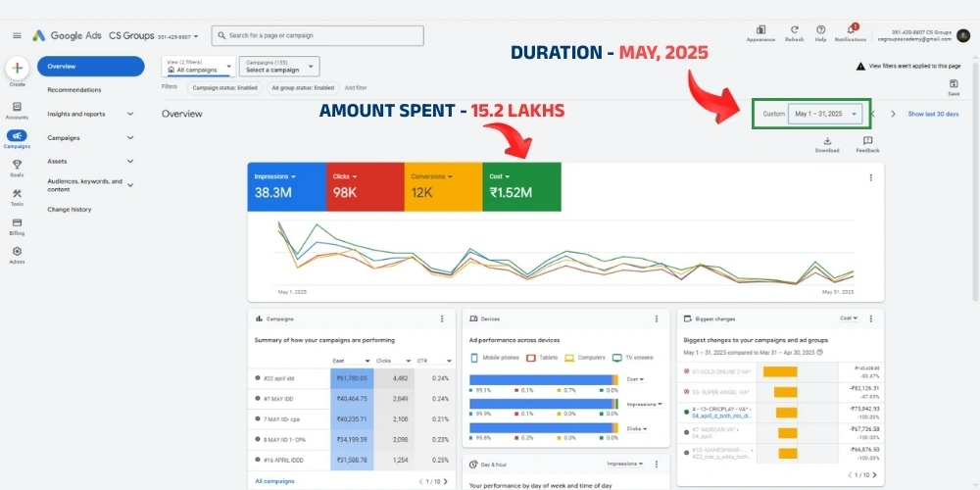
Task: Open the Admin gear icon
Action: 17,251
